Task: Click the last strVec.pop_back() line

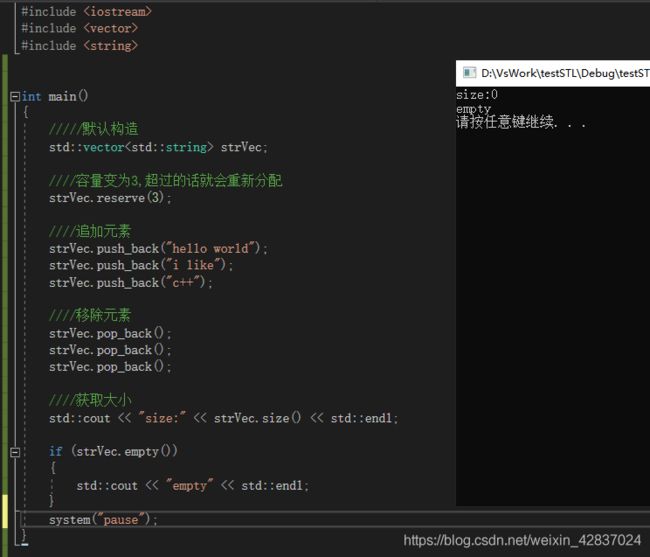Action: 110,367
